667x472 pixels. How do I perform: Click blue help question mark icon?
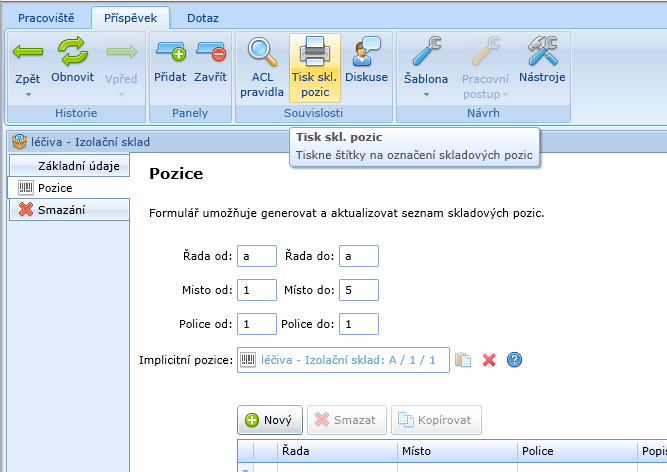(515, 360)
